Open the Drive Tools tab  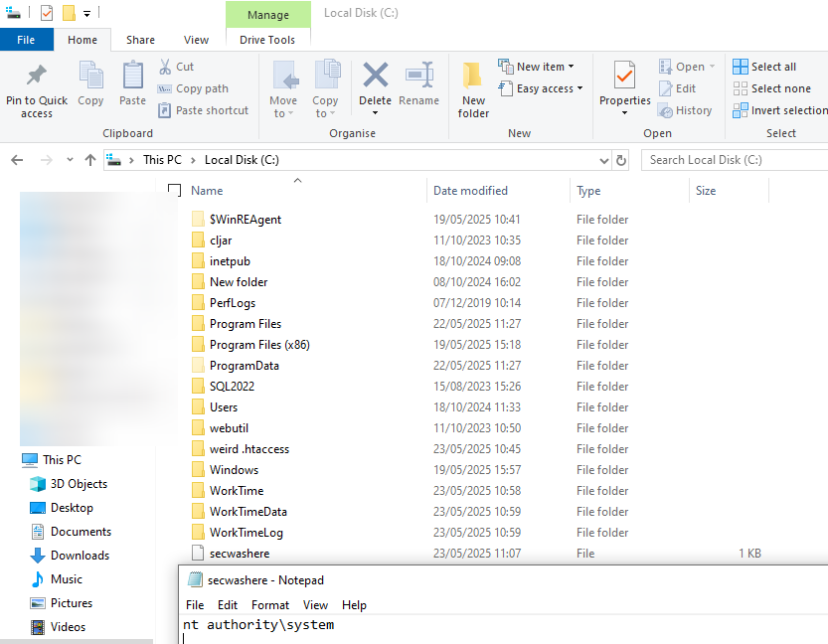[x=267, y=40]
